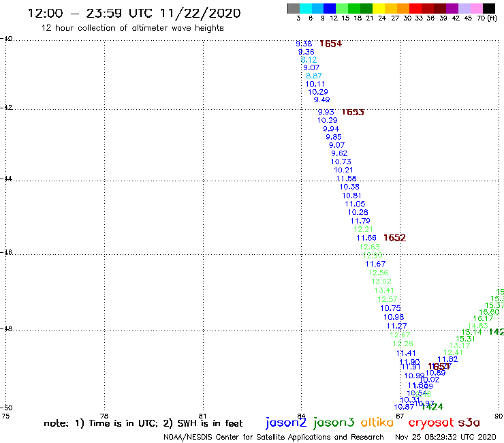Viewport: 504px width, 443px height.
Task: Select the green value 15.31
Action: [466, 339]
